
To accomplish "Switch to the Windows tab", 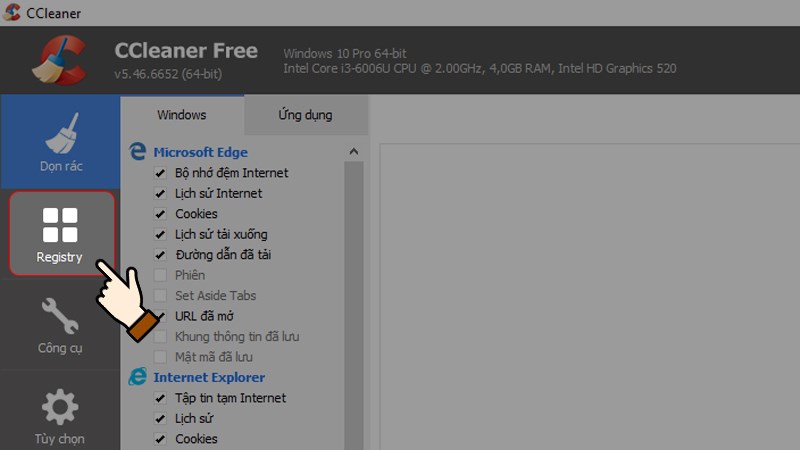I will 182,115.
